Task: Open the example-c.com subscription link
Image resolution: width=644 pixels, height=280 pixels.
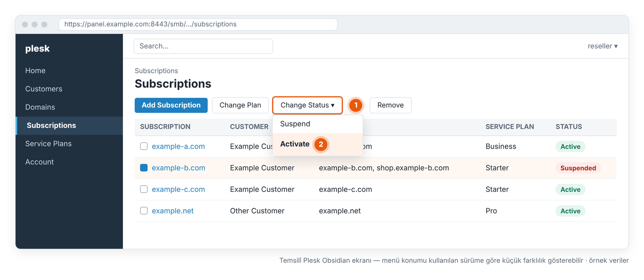Action: (x=178, y=189)
